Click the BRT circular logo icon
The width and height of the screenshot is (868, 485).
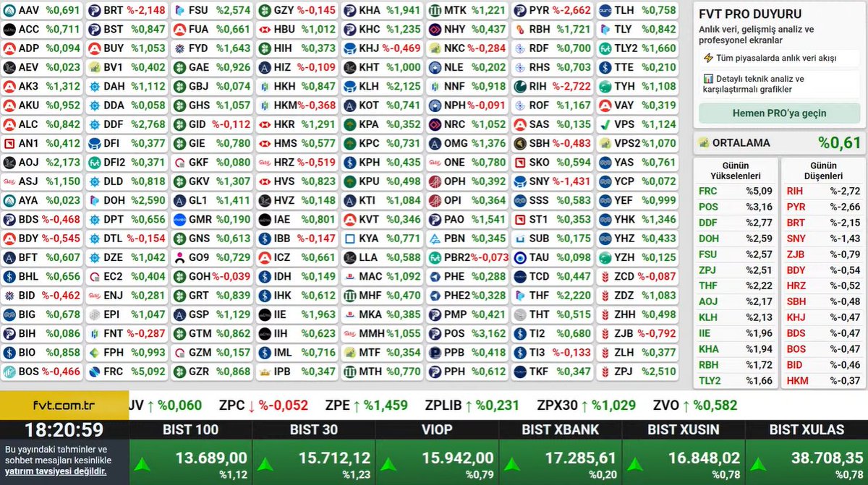(94, 11)
